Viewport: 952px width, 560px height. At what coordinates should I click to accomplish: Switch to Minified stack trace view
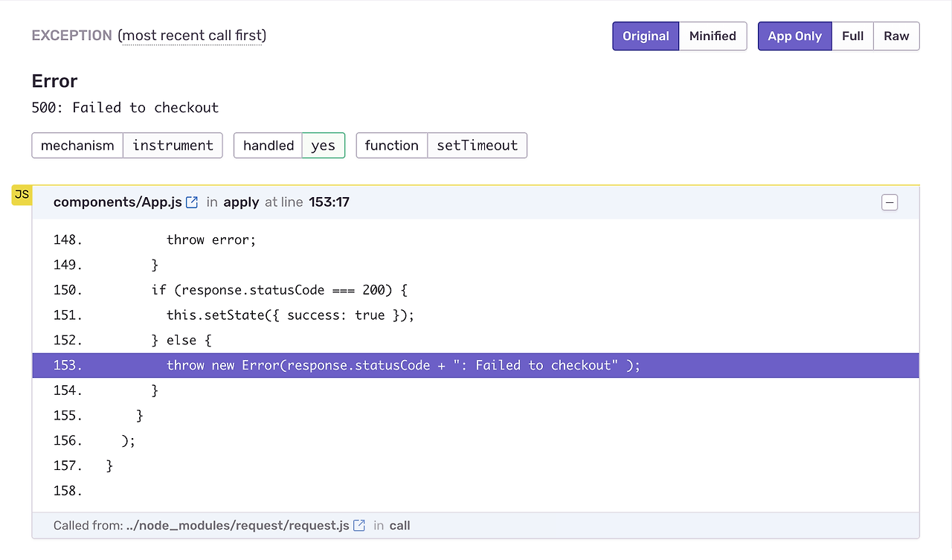coord(713,36)
